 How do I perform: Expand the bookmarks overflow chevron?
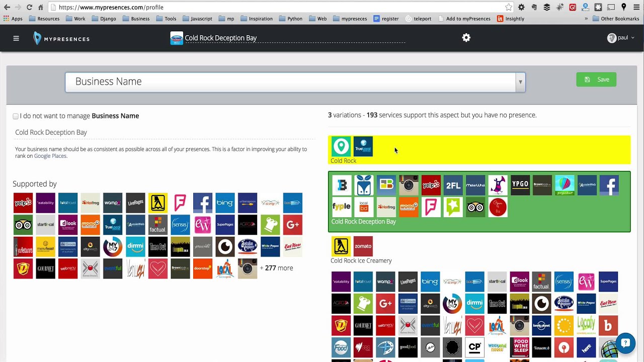pyautogui.click(x=586, y=19)
